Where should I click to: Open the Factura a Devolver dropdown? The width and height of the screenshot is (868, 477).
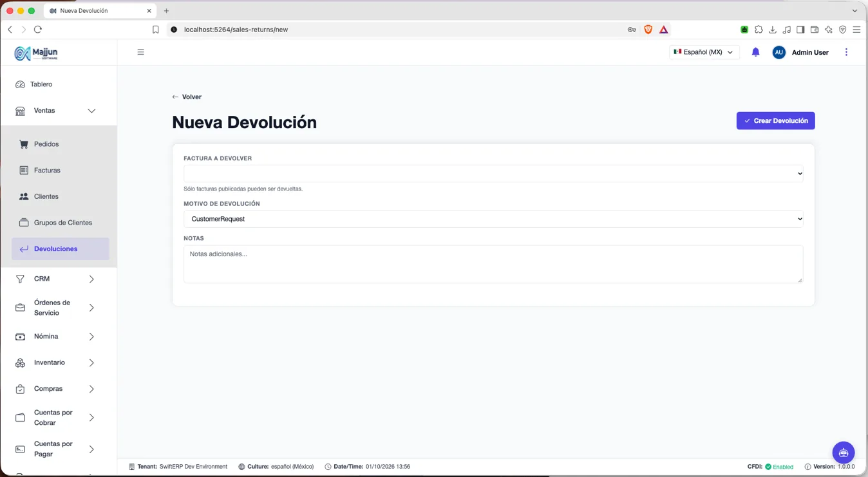click(x=493, y=174)
